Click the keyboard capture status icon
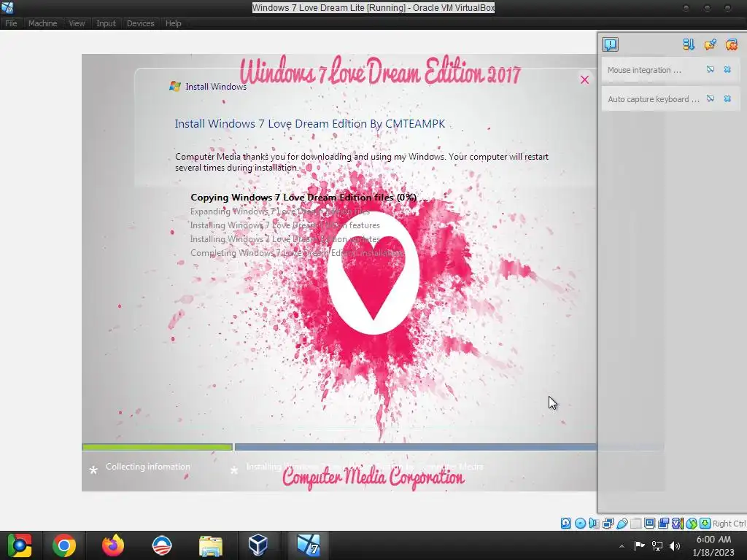Screen dimensions: 747x560 pos(705,524)
